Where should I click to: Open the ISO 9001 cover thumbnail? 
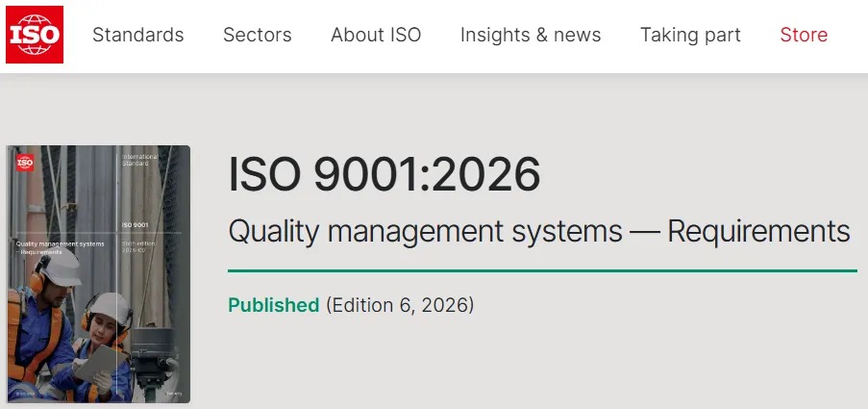point(99,274)
